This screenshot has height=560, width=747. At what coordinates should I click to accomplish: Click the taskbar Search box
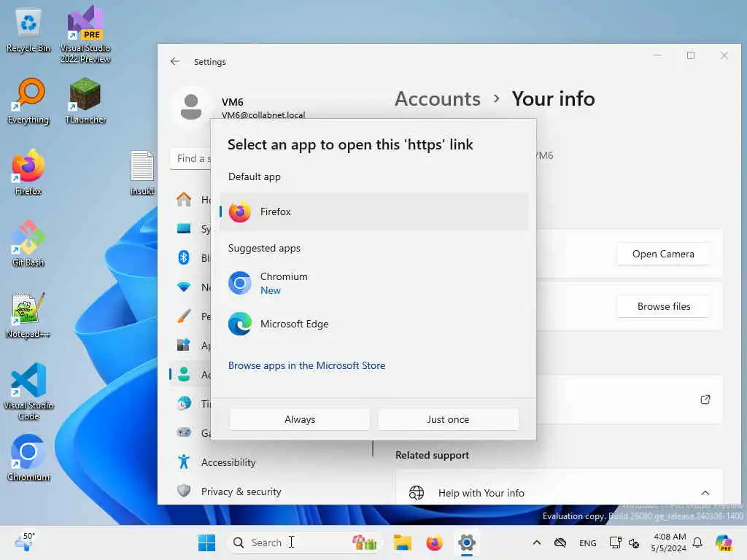click(x=305, y=542)
